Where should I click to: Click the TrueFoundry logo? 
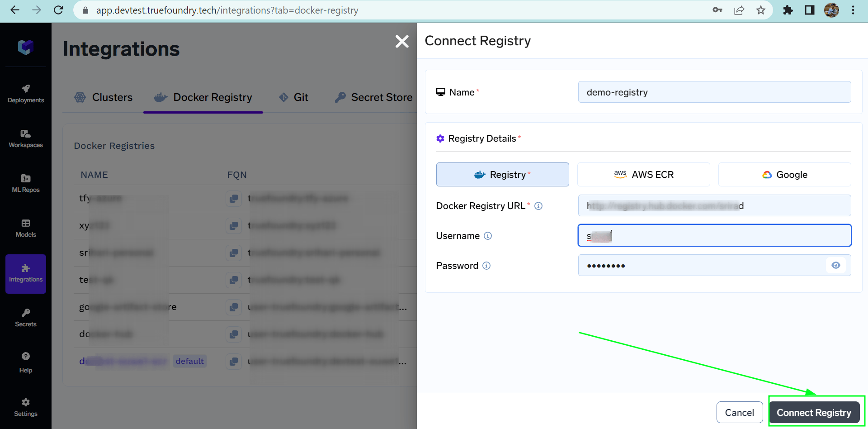pos(25,47)
